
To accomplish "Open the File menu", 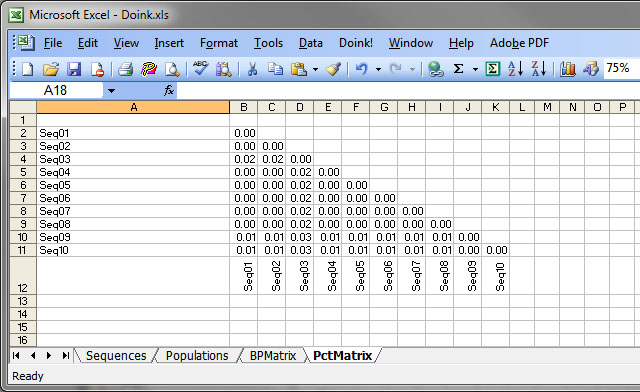I will [53, 43].
